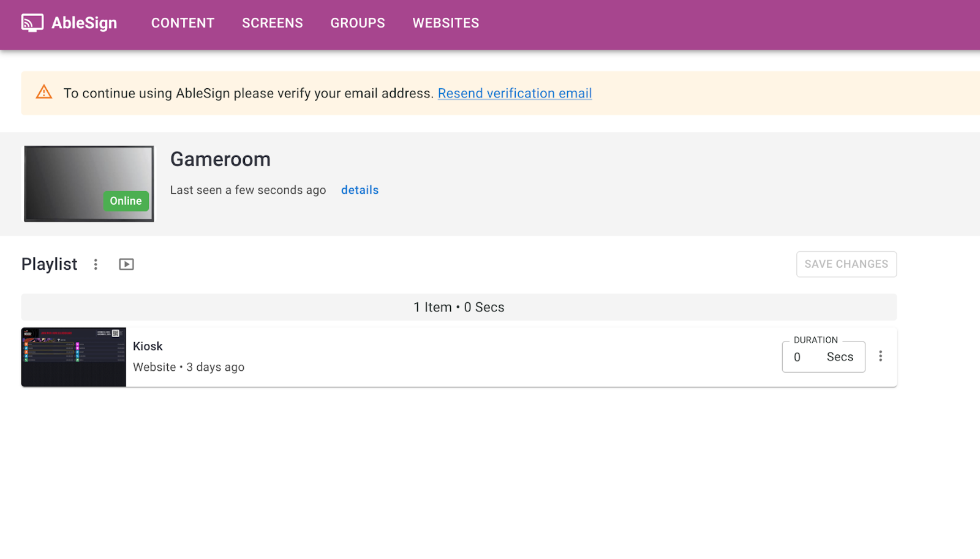The image size is (980, 559).
Task: Click the Gameroom screen heading
Action: coord(221,159)
